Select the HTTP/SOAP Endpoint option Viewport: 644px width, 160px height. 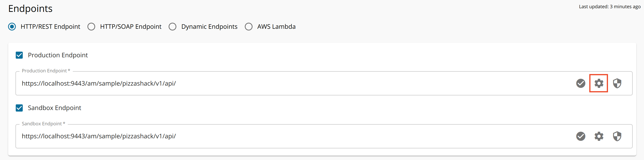(91, 26)
